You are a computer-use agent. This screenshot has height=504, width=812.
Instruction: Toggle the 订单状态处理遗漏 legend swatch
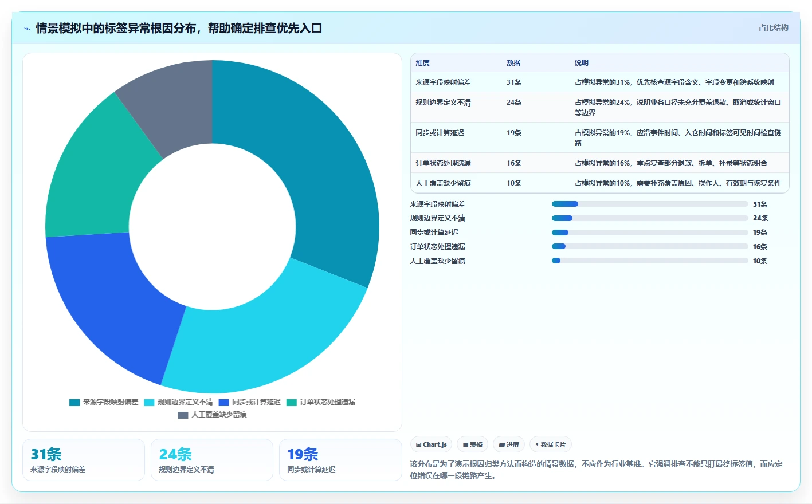pos(292,402)
